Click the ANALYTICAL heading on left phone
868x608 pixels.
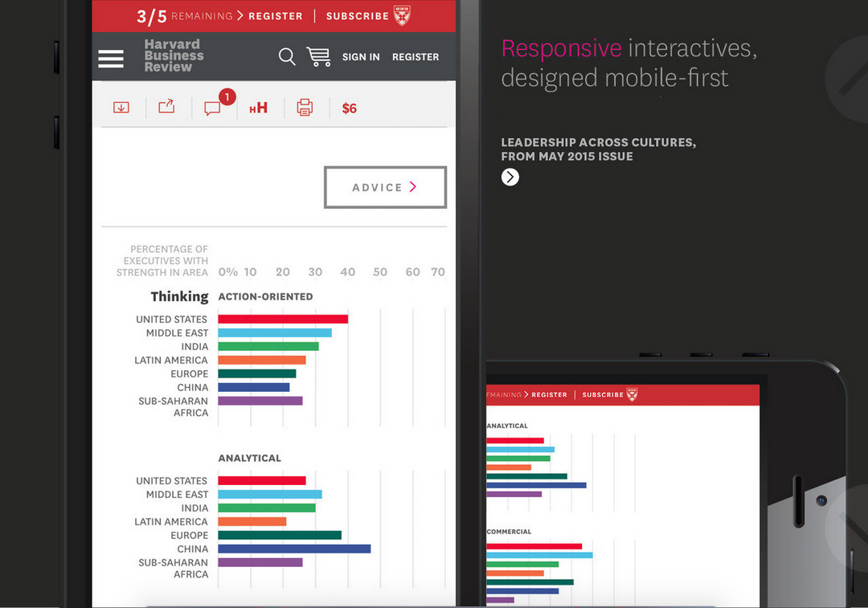[x=250, y=458]
